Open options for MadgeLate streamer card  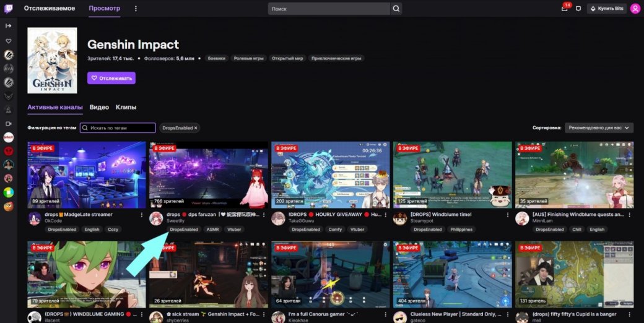pyautogui.click(x=142, y=215)
